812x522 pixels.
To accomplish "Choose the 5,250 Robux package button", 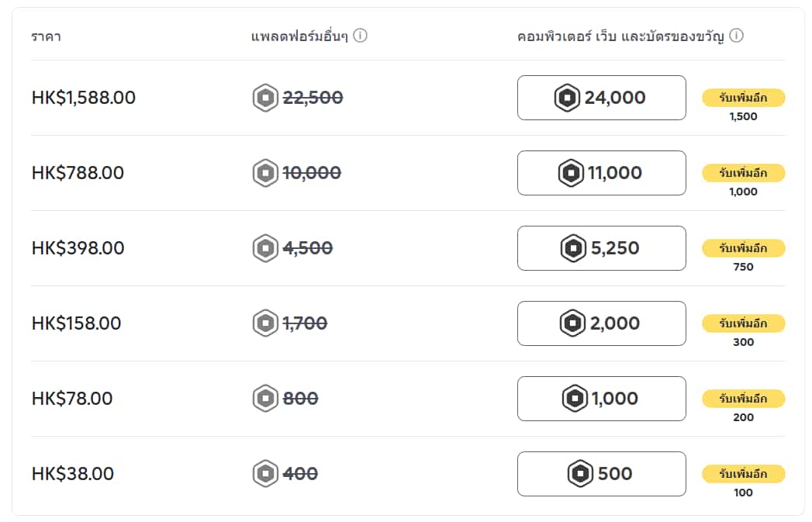I will tap(601, 248).
